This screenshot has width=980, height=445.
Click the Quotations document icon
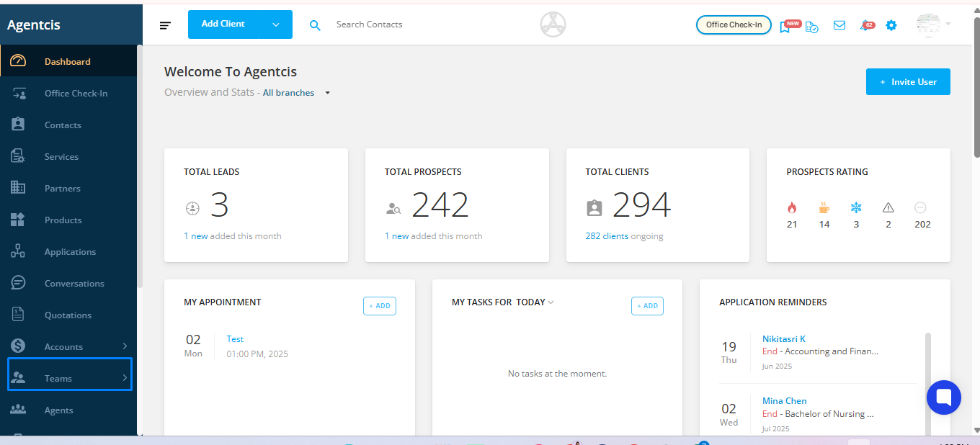click(18, 315)
